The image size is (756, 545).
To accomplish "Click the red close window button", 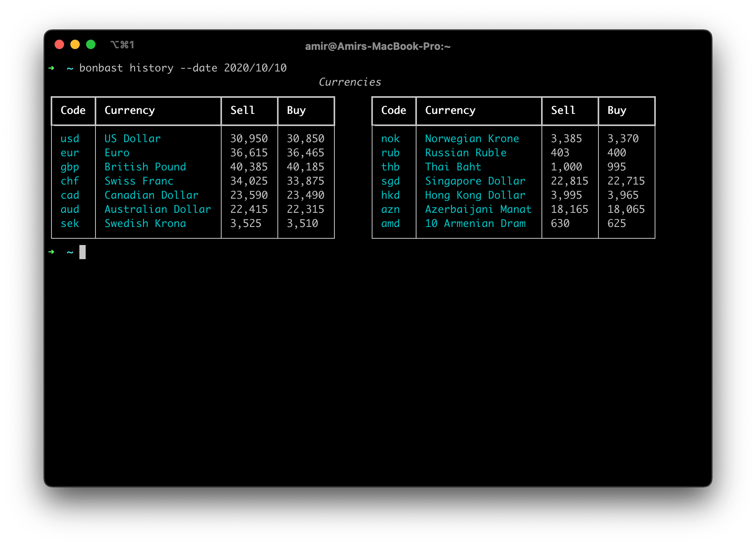I will pyautogui.click(x=59, y=44).
